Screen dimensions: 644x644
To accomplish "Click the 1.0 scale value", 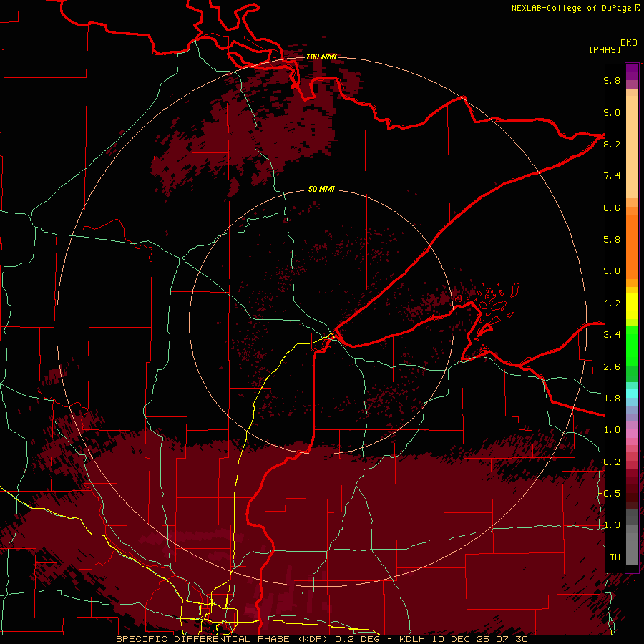I will pyautogui.click(x=612, y=430).
